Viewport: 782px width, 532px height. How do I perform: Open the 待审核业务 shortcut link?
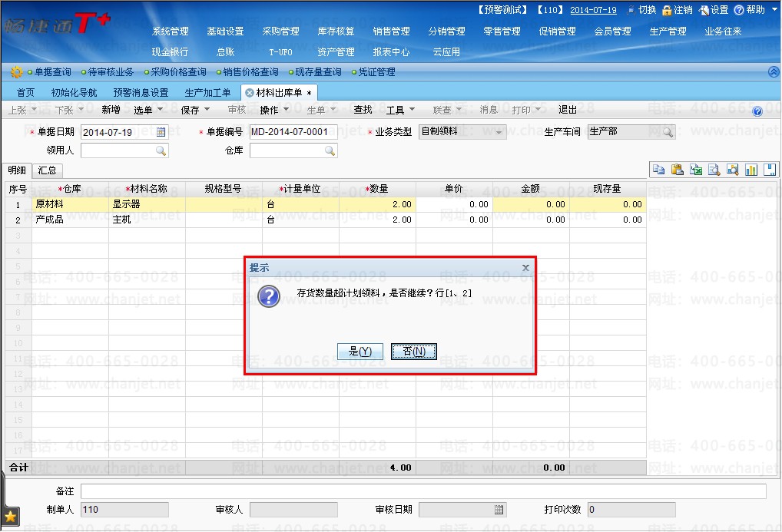coord(111,72)
